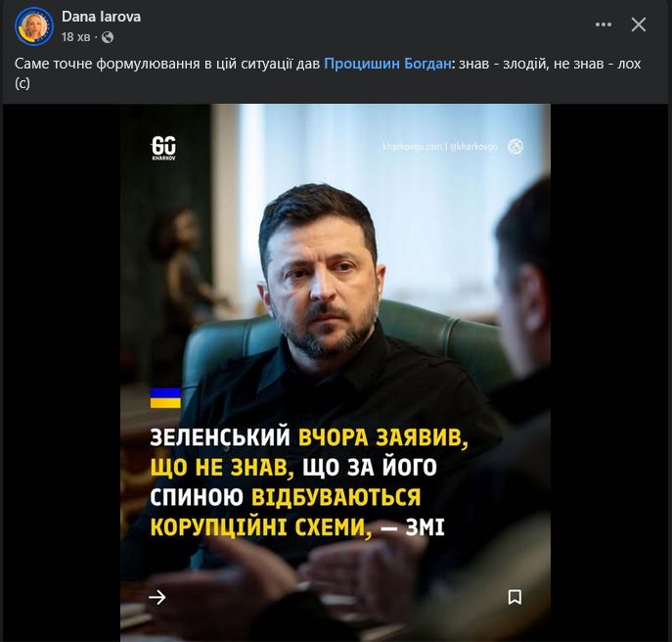Click the globe public-privacy icon
Viewport: 672px width, 642px height.
pyautogui.click(x=108, y=38)
